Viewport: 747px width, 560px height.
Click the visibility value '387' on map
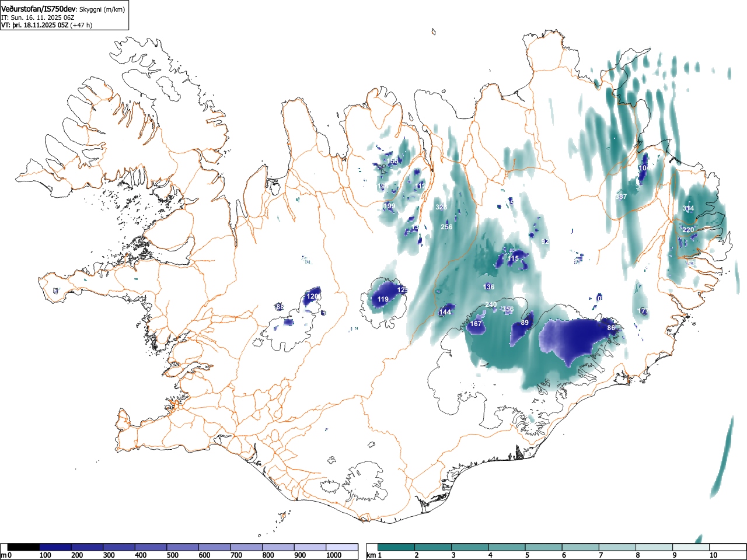click(x=621, y=197)
